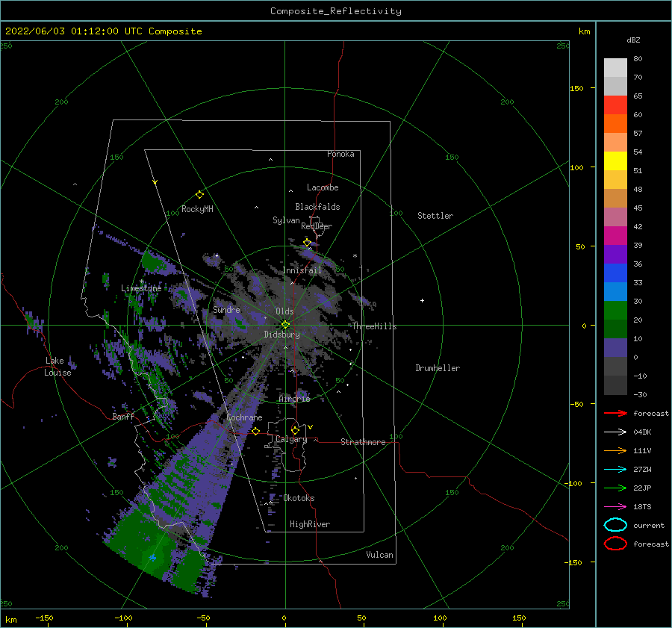The image size is (672, 628).
Task: Click the 04DK legend label
Action: pyautogui.click(x=642, y=432)
